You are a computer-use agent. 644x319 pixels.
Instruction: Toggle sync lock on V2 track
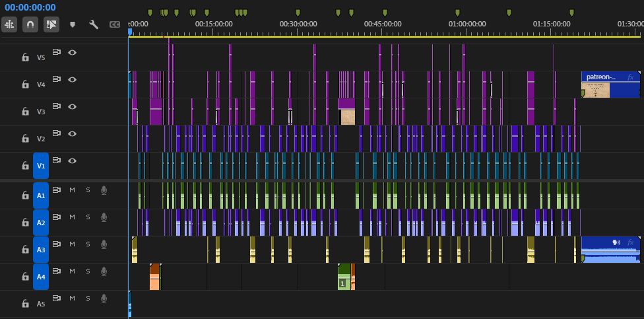click(57, 133)
